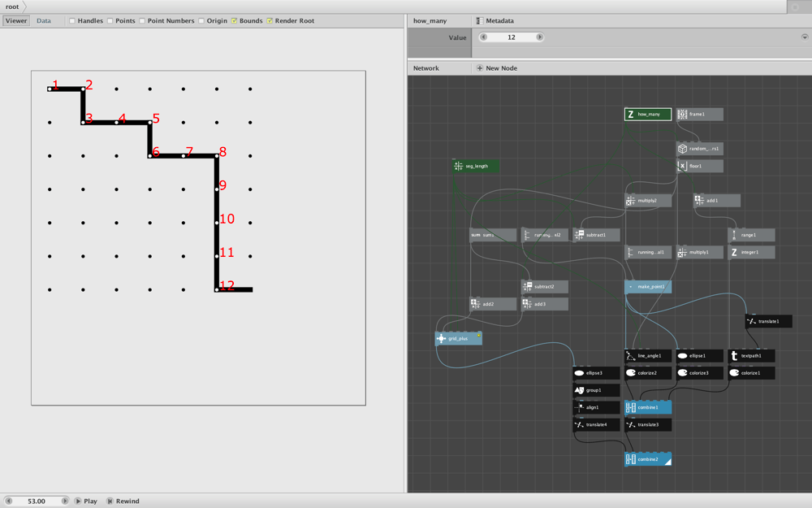Open the Metadata editor
Image resolution: width=812 pixels, height=508 pixels.
[495, 21]
